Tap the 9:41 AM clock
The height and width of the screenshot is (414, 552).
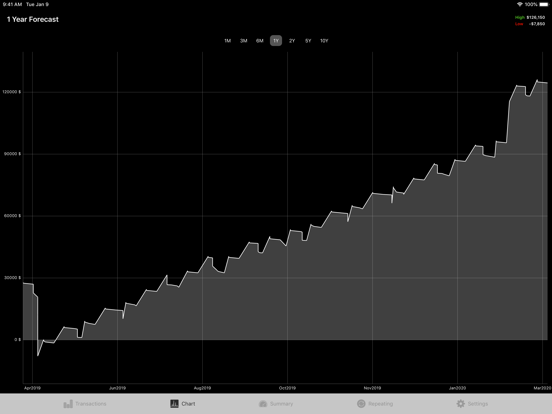12,5
